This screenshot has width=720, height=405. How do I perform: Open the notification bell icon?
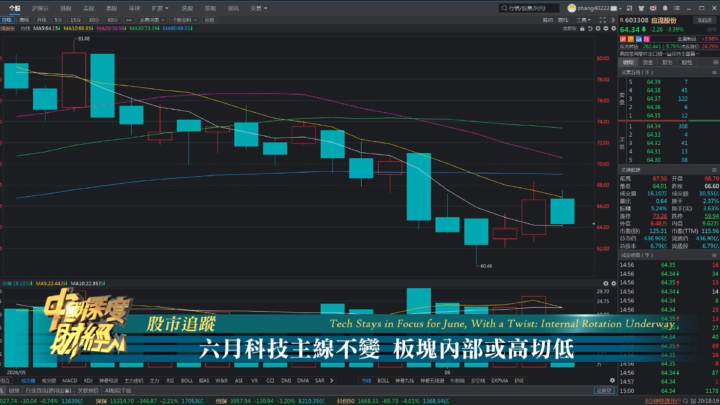click(665, 8)
